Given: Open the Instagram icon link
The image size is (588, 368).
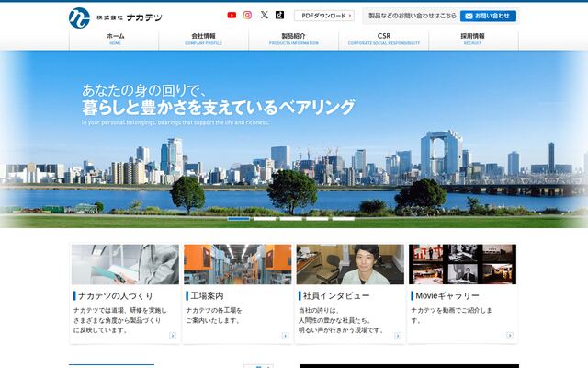Looking at the screenshot, I should point(247,15).
